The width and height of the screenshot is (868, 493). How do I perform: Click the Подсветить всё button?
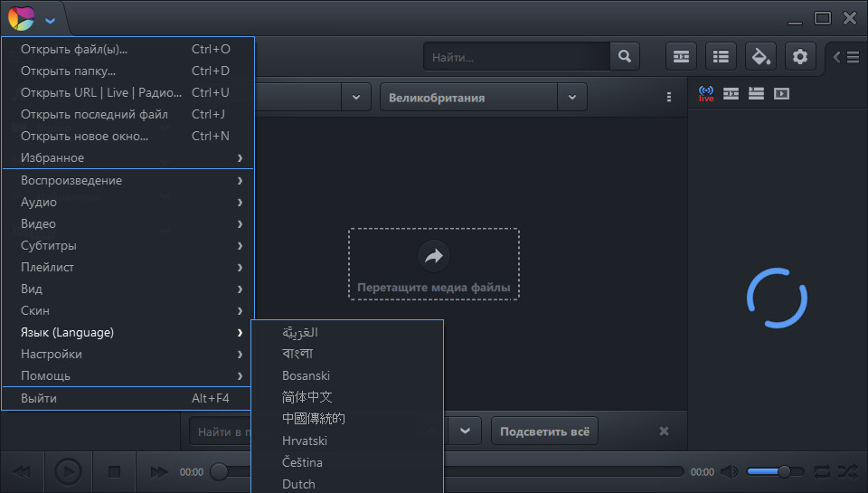[x=544, y=431]
